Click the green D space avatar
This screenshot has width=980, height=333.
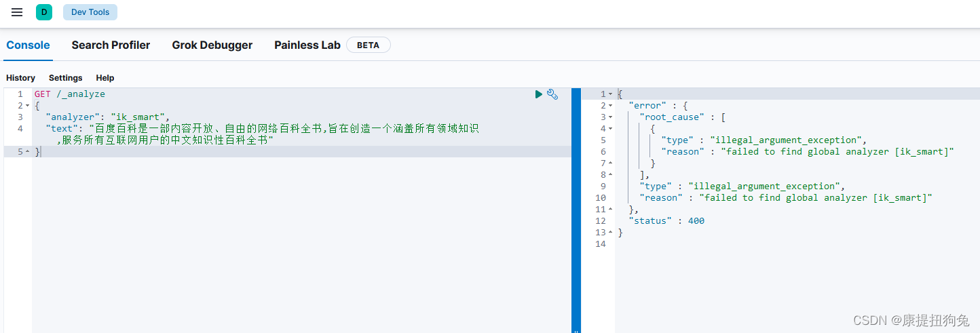tap(44, 12)
